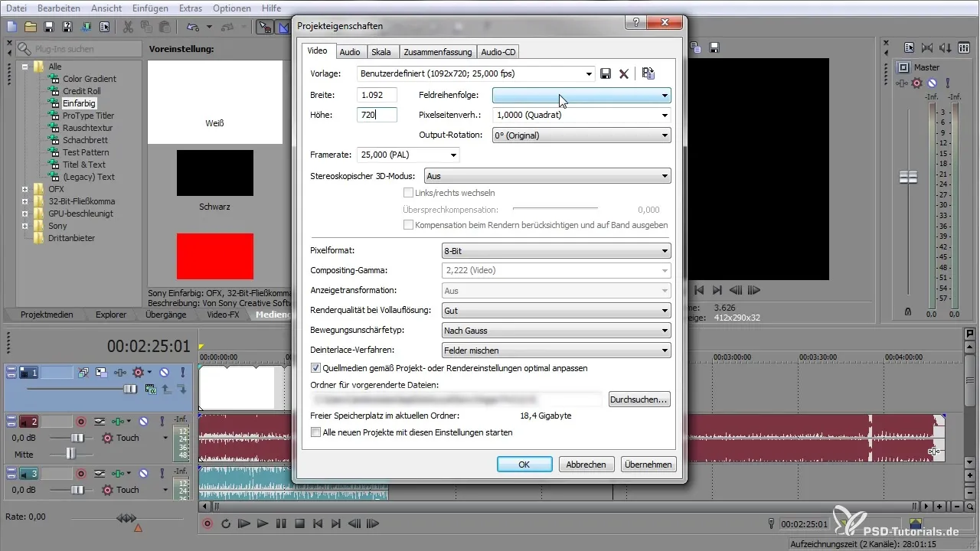Open mixer properties icon in Master panel
This screenshot has height=551, width=980.
(x=909, y=47)
